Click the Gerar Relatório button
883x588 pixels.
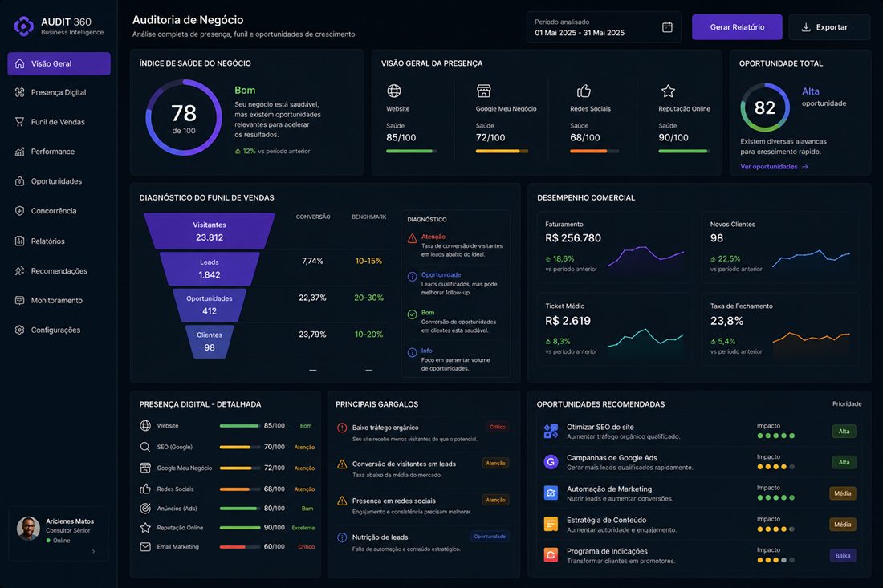pos(737,27)
